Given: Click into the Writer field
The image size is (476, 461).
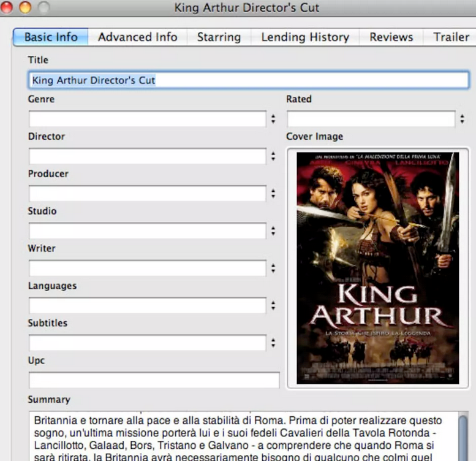Looking at the screenshot, I should [x=148, y=268].
